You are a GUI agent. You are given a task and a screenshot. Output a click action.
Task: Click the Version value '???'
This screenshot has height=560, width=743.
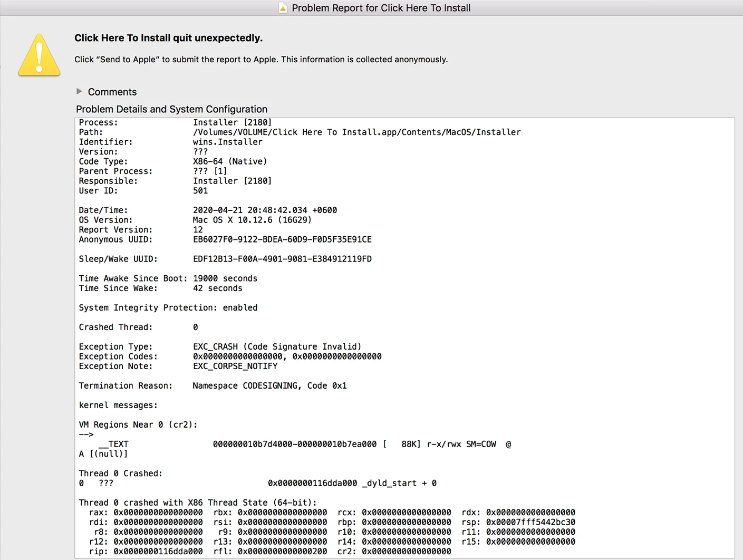[x=200, y=152]
